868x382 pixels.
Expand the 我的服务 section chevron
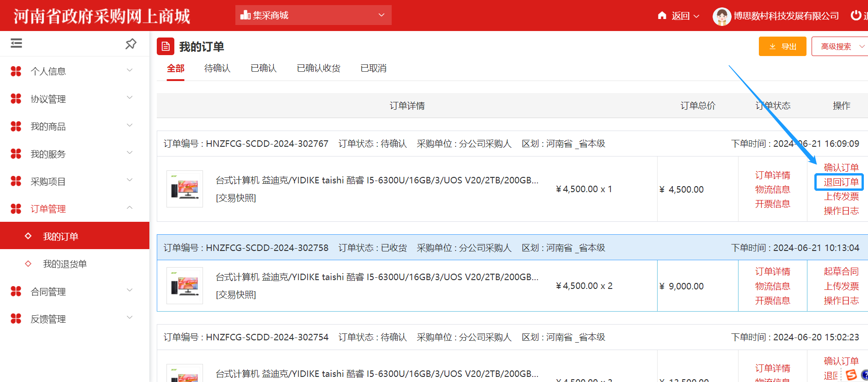(130, 153)
